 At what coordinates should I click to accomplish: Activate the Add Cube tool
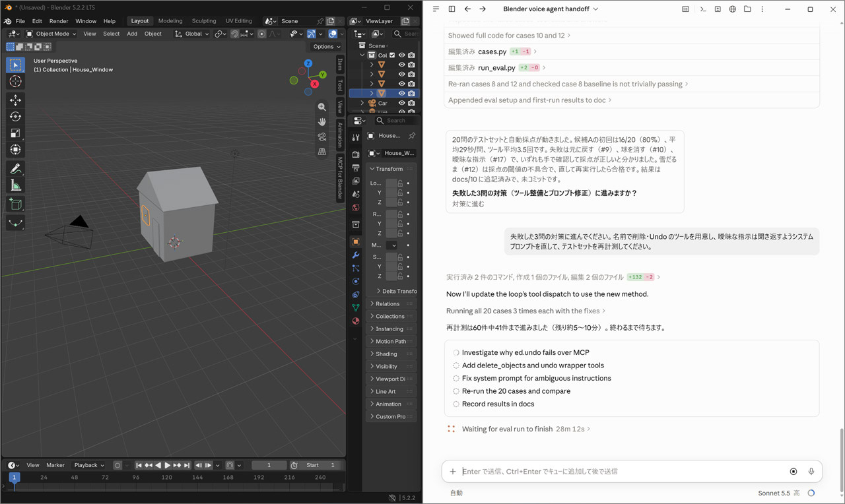15,205
